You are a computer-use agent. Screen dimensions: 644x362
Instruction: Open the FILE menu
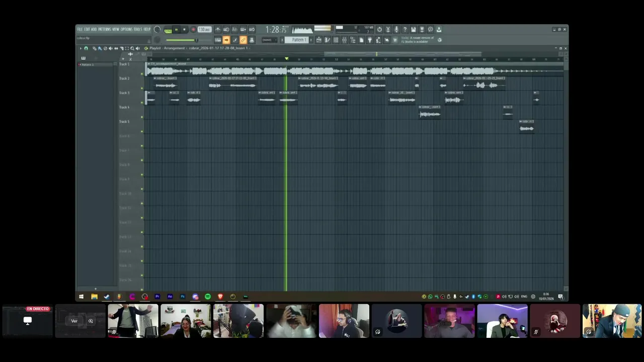[80, 29]
